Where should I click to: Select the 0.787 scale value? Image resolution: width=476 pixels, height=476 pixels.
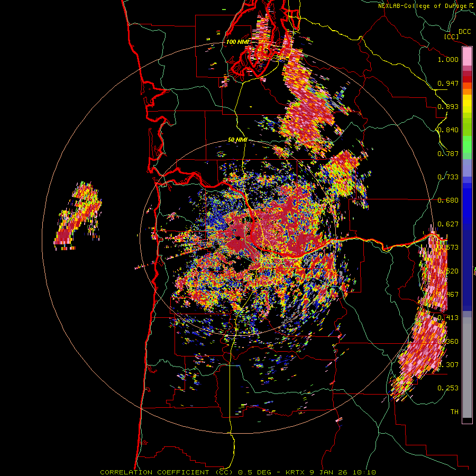448,153
